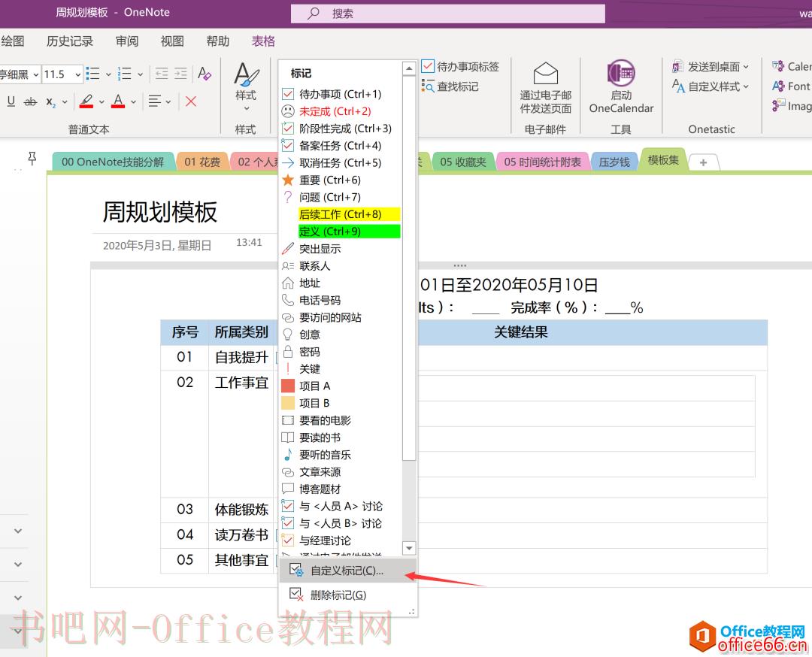Apply red font color A

click(118, 101)
